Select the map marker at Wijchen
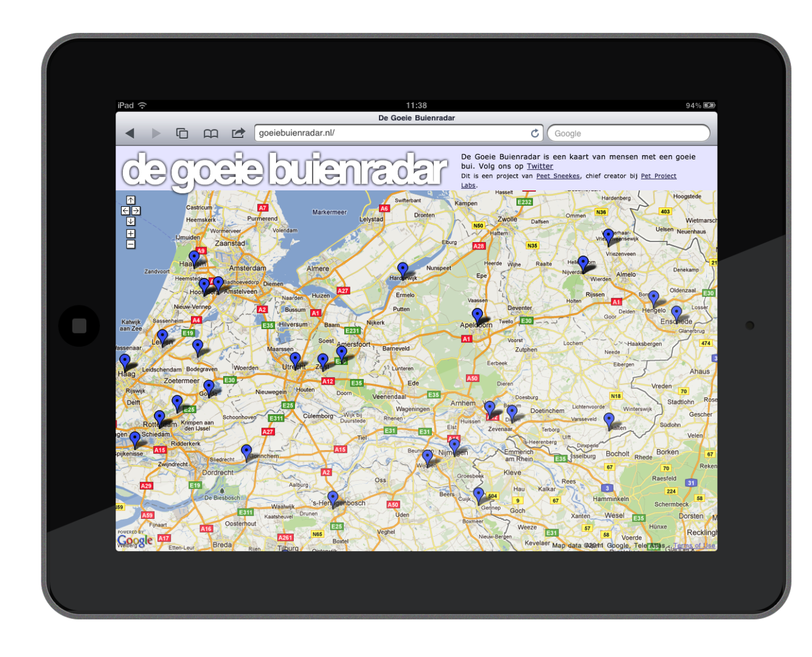Image resolution: width=812 pixels, height=657 pixels. tap(428, 457)
